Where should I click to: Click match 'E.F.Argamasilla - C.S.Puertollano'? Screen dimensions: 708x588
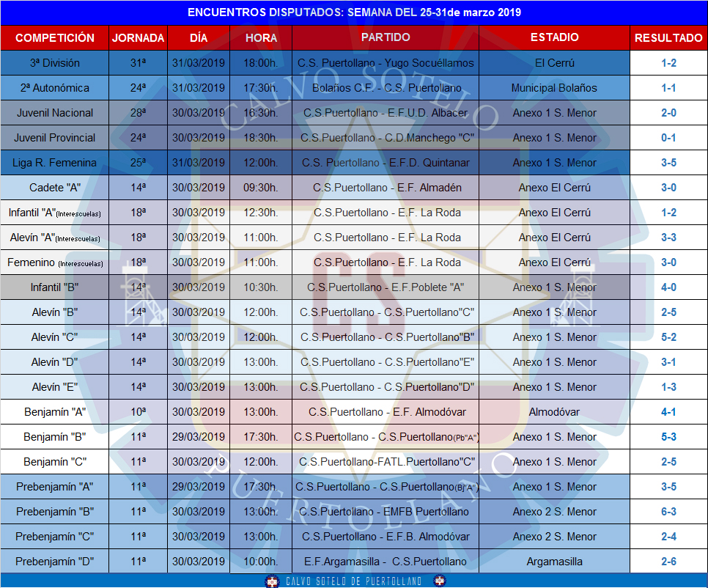coord(386,562)
